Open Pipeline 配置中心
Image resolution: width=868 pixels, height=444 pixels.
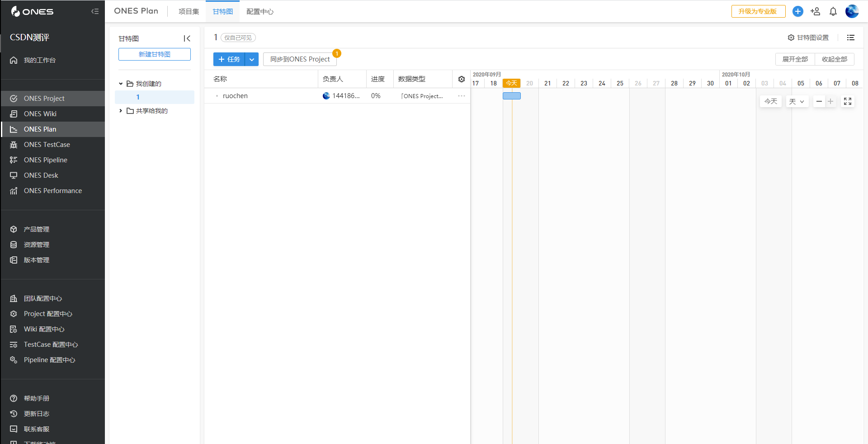point(52,360)
